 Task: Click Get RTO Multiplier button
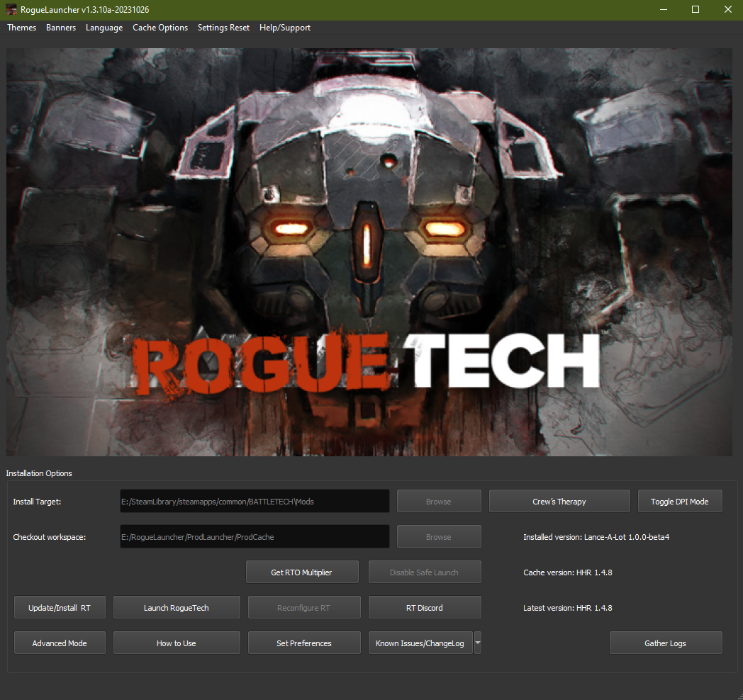[x=302, y=572]
